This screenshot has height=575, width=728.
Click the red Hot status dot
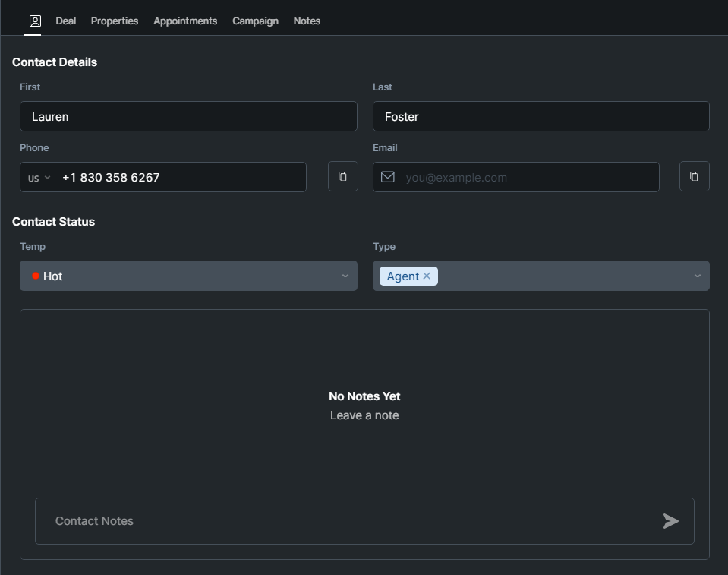pos(36,276)
